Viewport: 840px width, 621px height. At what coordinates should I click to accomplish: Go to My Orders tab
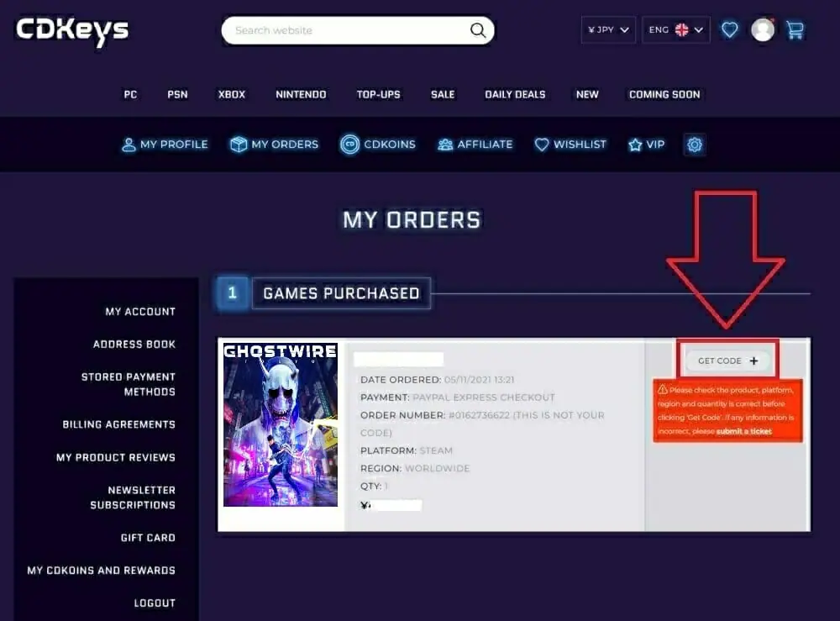click(274, 145)
